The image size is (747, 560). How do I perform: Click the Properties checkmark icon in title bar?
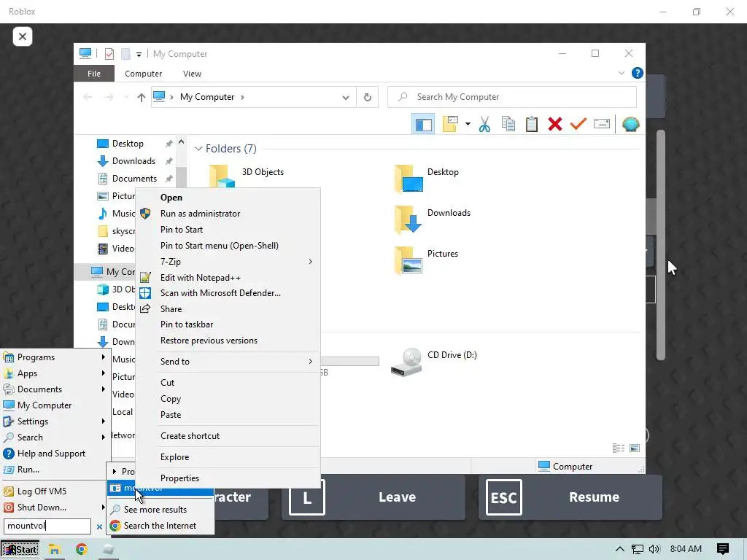(x=109, y=54)
